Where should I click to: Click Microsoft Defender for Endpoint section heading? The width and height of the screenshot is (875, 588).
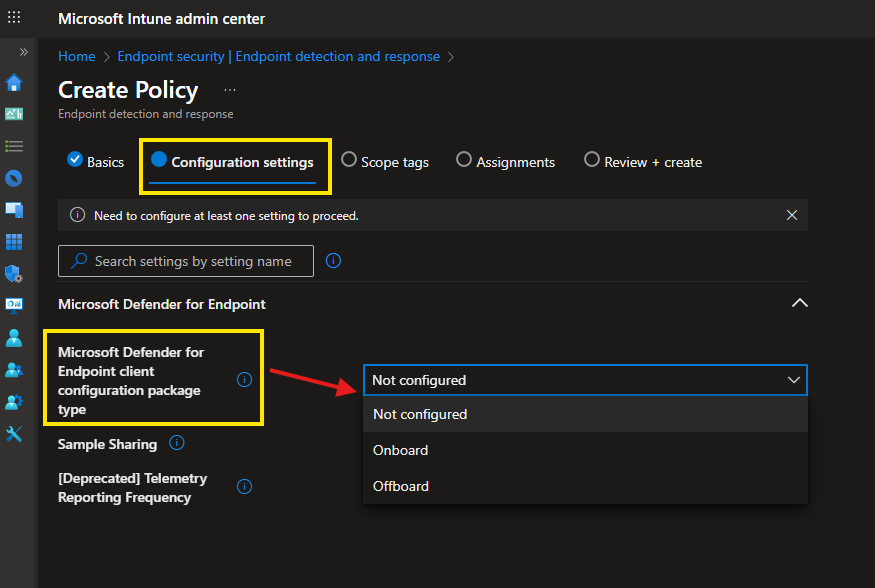[162, 304]
